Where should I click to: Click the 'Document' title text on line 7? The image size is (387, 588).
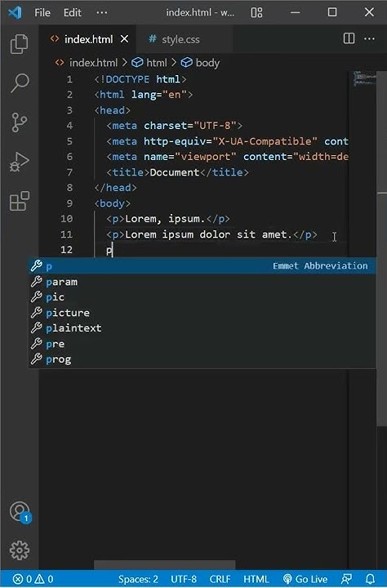(x=175, y=172)
